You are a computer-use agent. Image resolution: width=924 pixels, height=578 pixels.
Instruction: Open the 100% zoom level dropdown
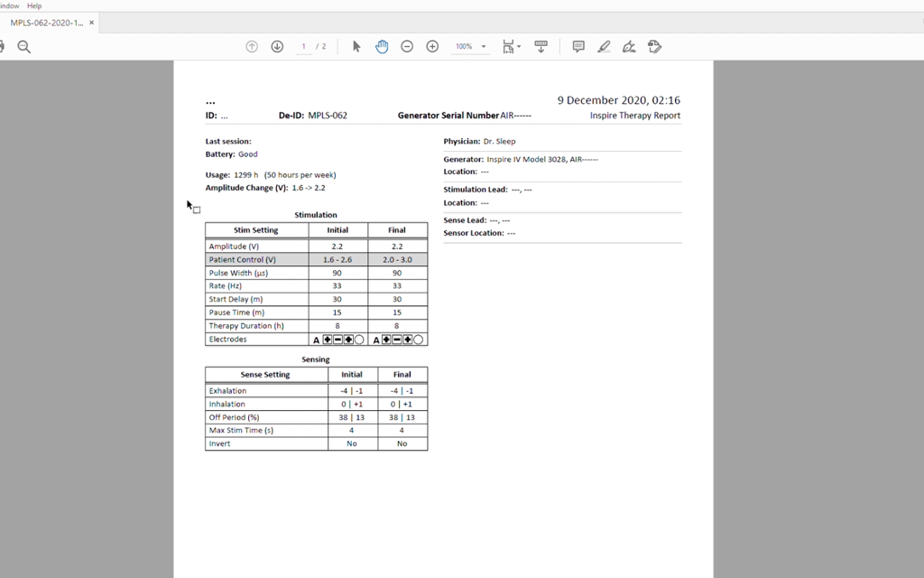click(470, 47)
